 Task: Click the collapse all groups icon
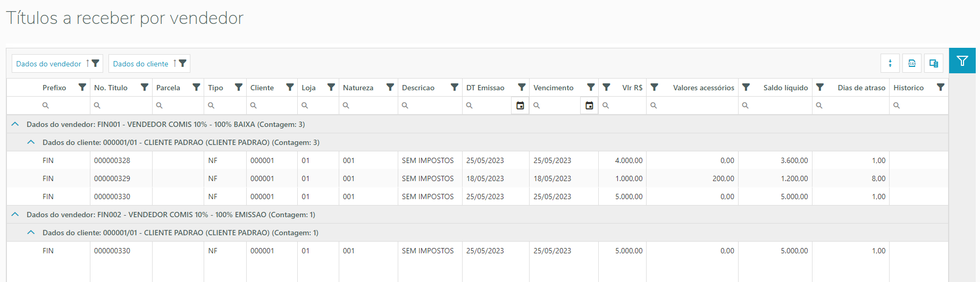890,63
